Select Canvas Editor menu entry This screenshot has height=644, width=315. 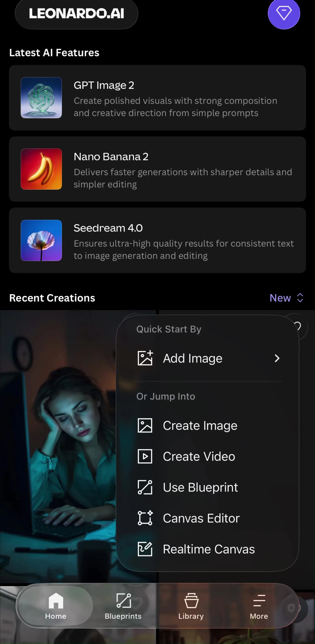click(208, 518)
